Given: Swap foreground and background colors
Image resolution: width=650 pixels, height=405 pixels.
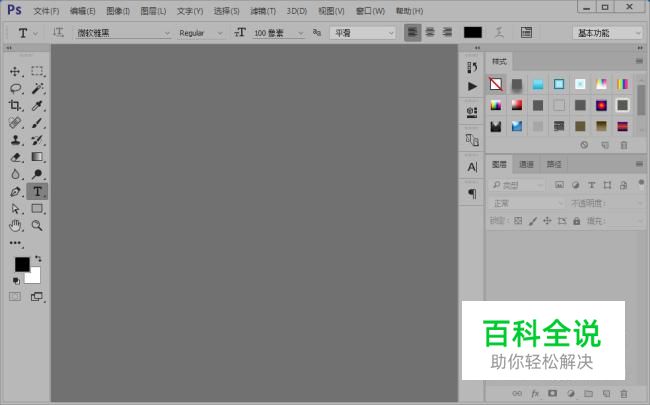Looking at the screenshot, I should coord(38,259).
